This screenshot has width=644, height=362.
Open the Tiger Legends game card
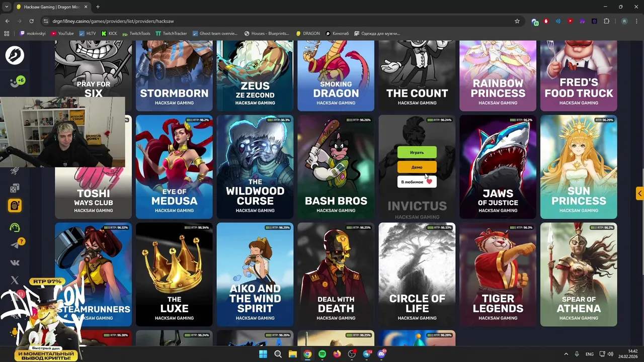pyautogui.click(x=498, y=275)
